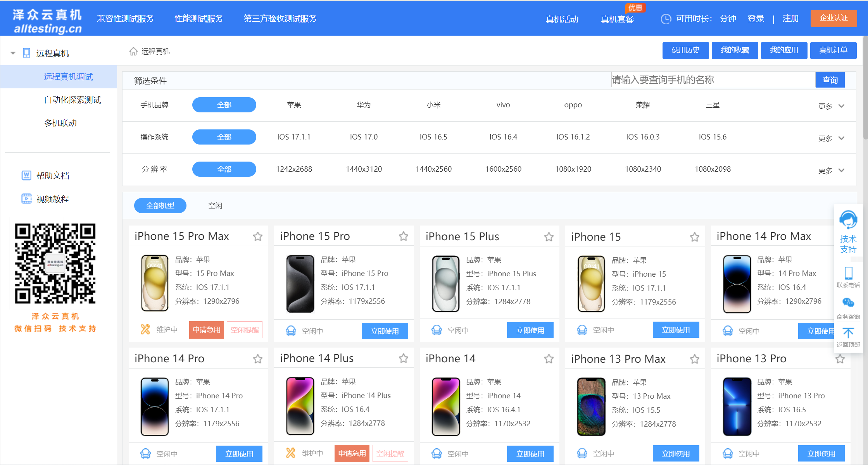
Task: Open the 商务咨询 WeChat icon
Action: (848, 303)
